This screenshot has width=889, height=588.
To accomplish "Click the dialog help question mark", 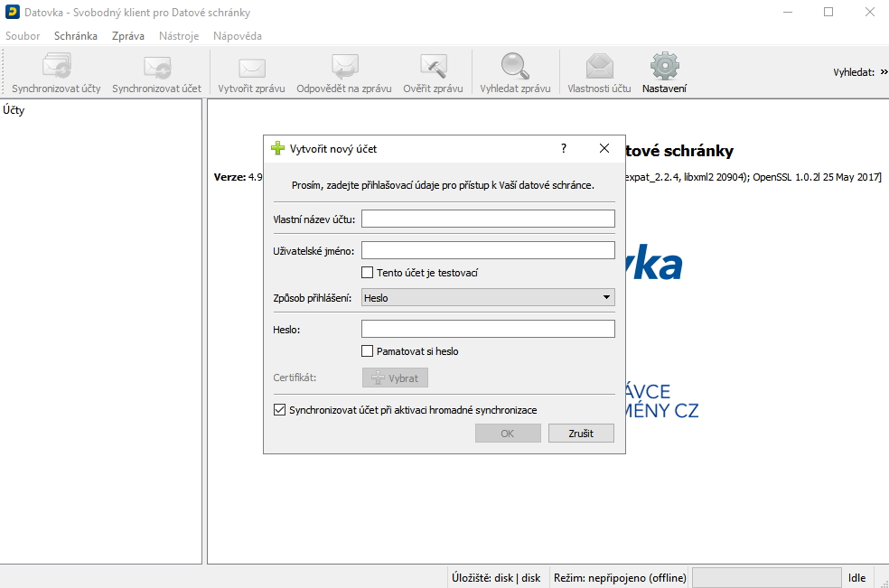I will [564, 148].
